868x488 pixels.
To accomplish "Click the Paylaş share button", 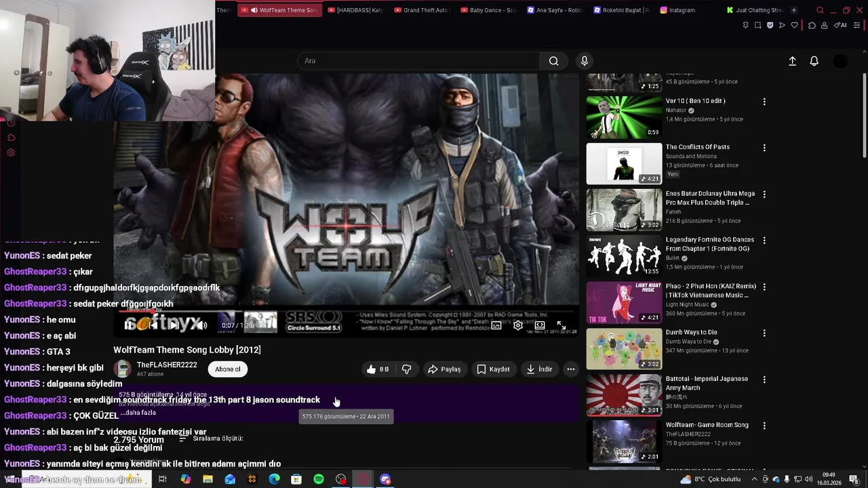I will [444, 369].
